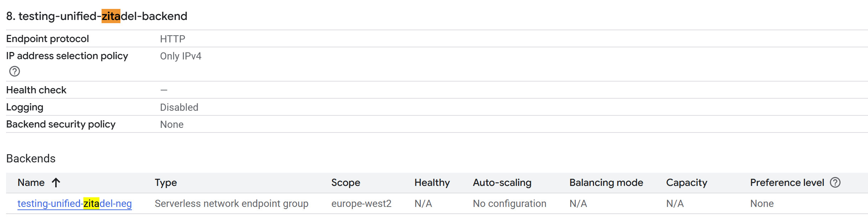Sort by the Type column header
The image size is (868, 224).
pyautogui.click(x=166, y=183)
